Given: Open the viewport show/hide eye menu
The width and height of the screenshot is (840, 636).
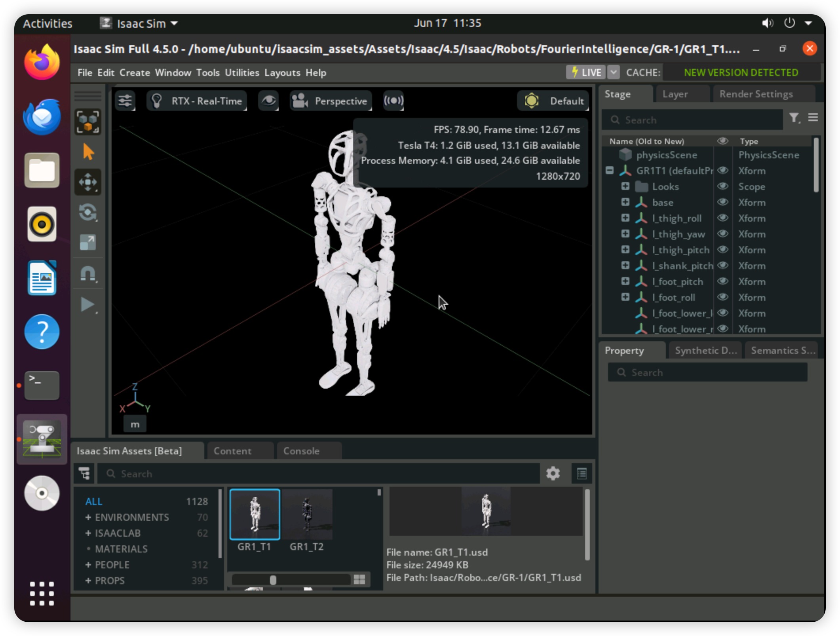Looking at the screenshot, I should tap(268, 101).
